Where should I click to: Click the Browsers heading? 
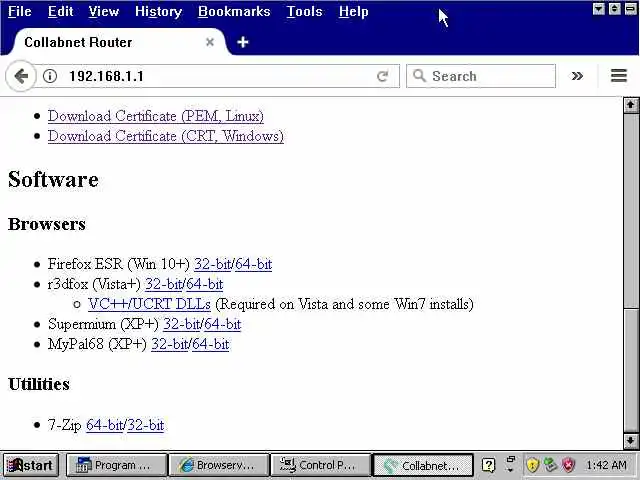click(47, 224)
